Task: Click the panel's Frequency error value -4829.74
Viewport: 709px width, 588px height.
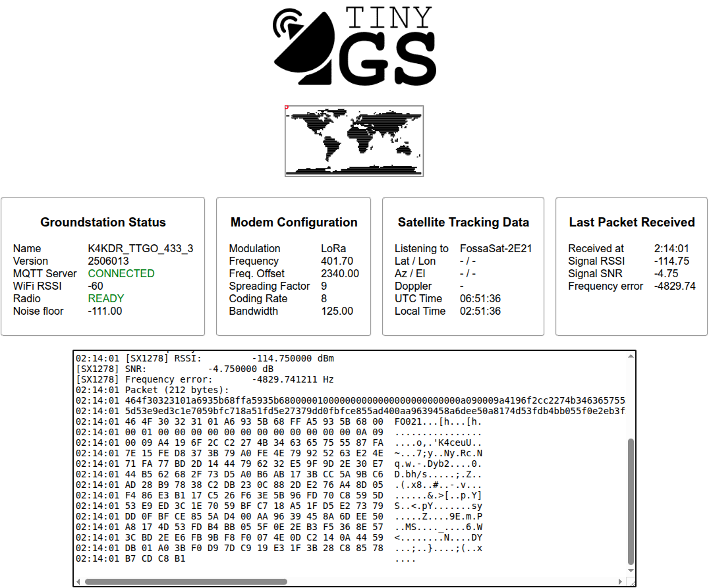Action: [675, 286]
